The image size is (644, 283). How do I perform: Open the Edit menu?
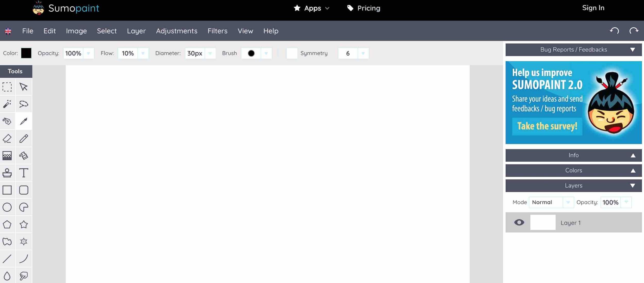pos(49,31)
